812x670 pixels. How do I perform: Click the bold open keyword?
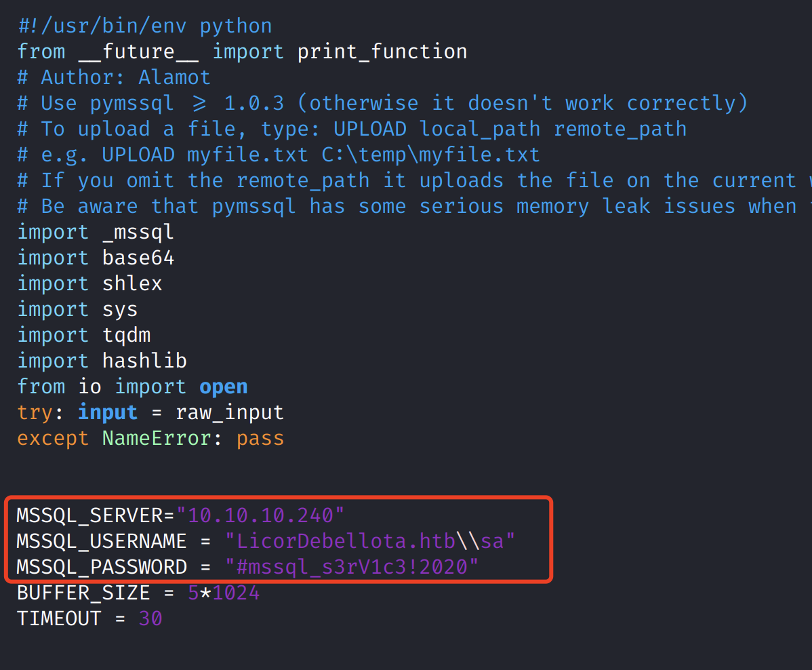(223, 387)
